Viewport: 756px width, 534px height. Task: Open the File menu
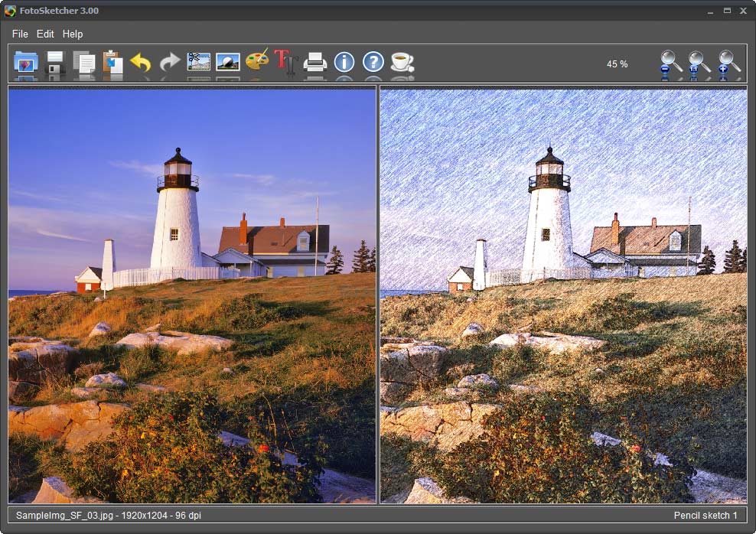click(x=19, y=34)
